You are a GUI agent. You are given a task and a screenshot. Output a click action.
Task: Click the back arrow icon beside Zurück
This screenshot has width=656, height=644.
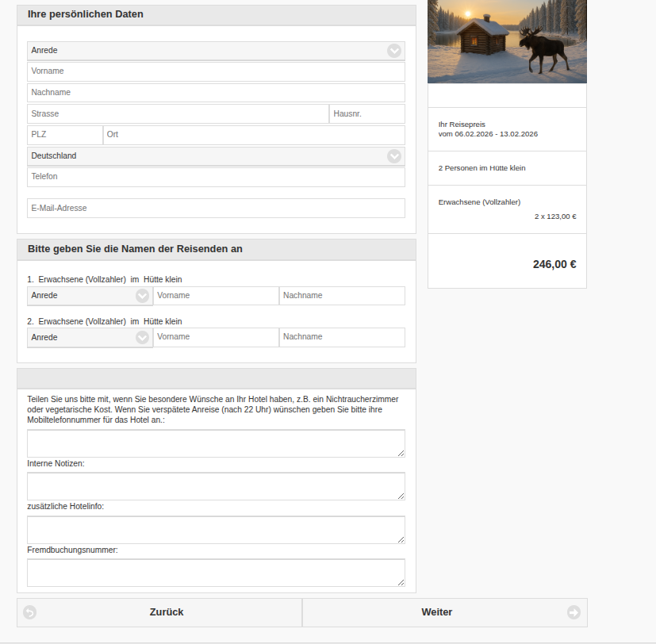(x=30, y=612)
